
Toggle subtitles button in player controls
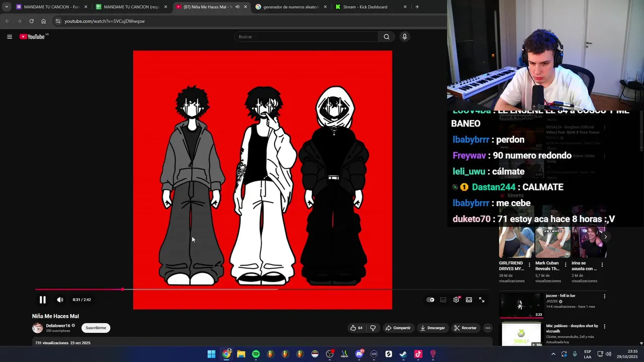point(443,300)
